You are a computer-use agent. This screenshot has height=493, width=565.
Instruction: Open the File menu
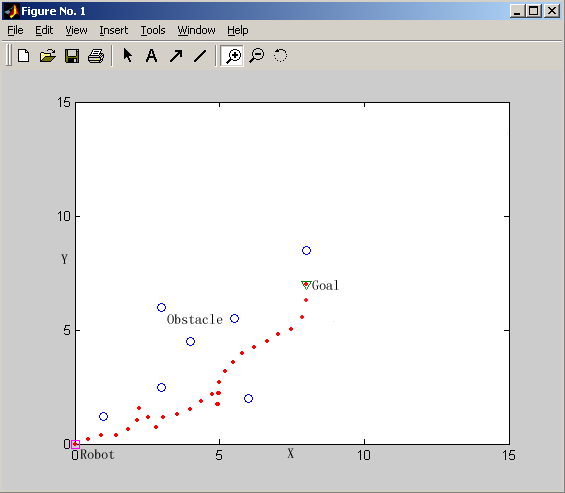click(15, 30)
